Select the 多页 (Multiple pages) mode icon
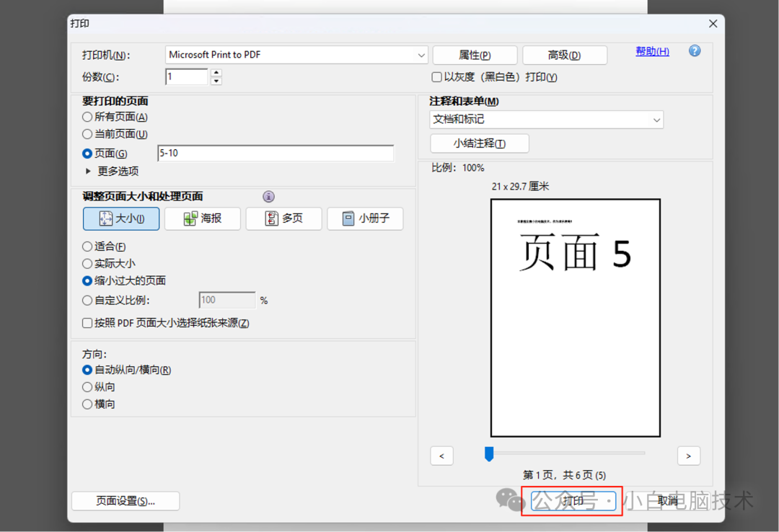The height and width of the screenshot is (532, 779). coord(283,218)
